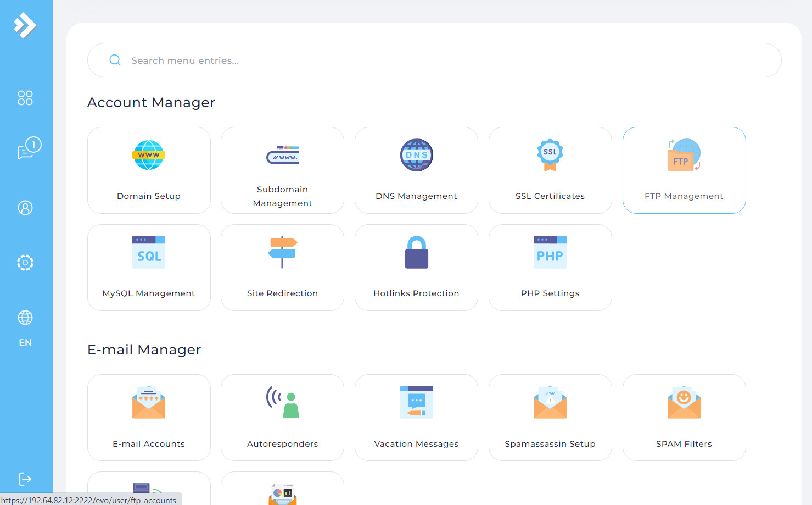Open Site Redirection label

[283, 293]
